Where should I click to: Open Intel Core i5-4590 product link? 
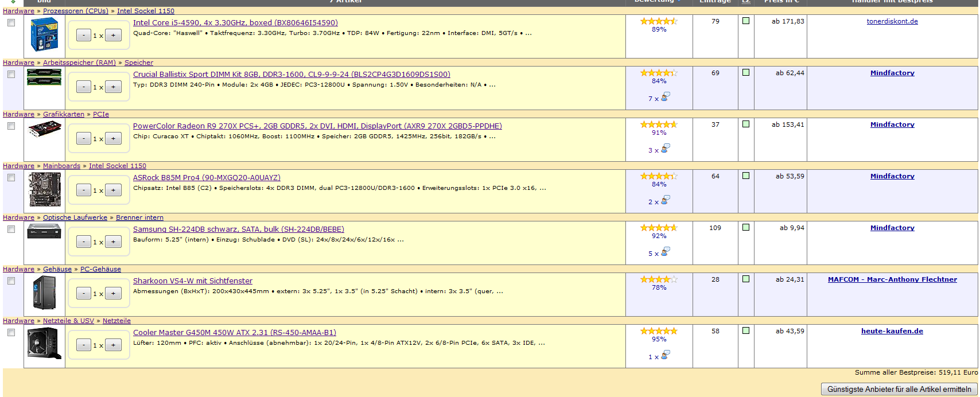pyautogui.click(x=235, y=23)
